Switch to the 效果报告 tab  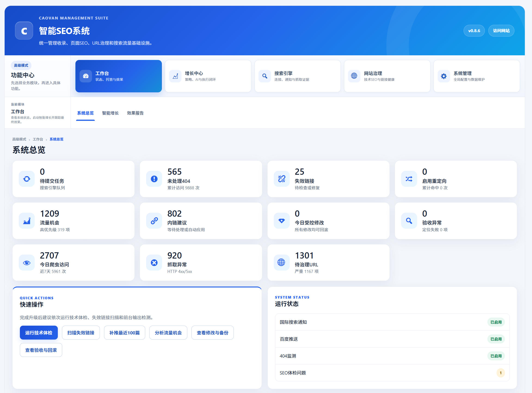point(135,113)
